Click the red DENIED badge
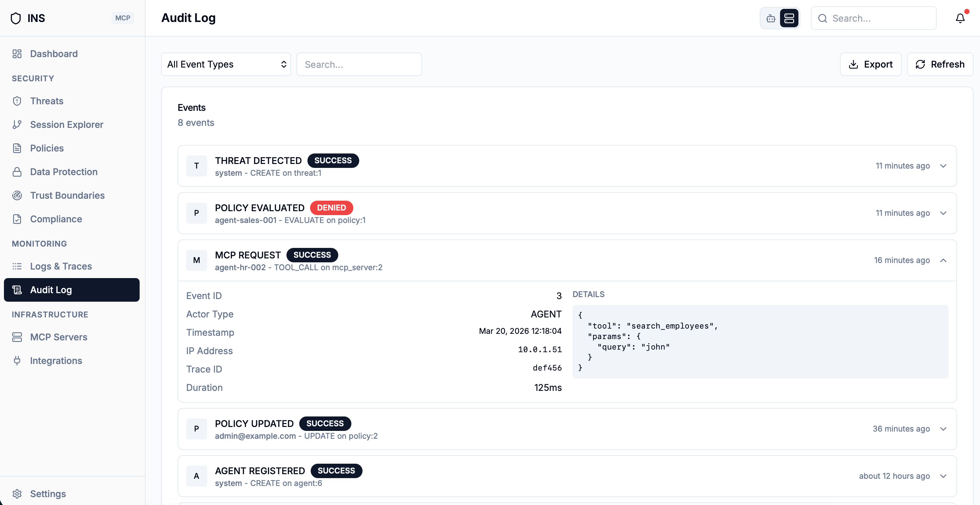Screen dimensions: 980x505 (x=331, y=208)
